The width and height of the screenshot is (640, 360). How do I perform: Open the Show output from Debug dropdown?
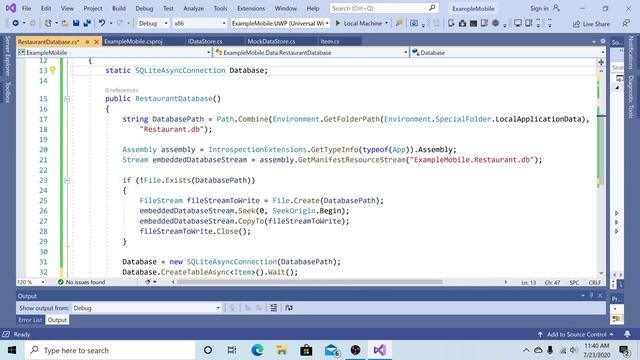(x=147, y=308)
